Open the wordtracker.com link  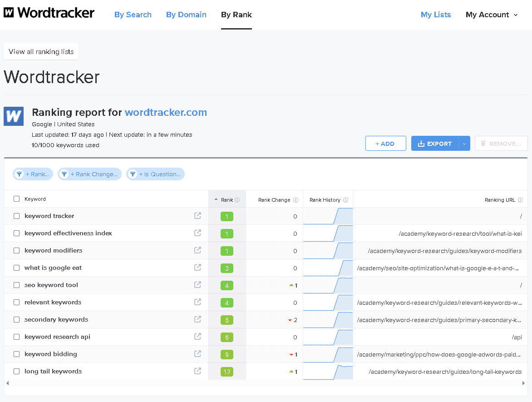click(x=166, y=112)
